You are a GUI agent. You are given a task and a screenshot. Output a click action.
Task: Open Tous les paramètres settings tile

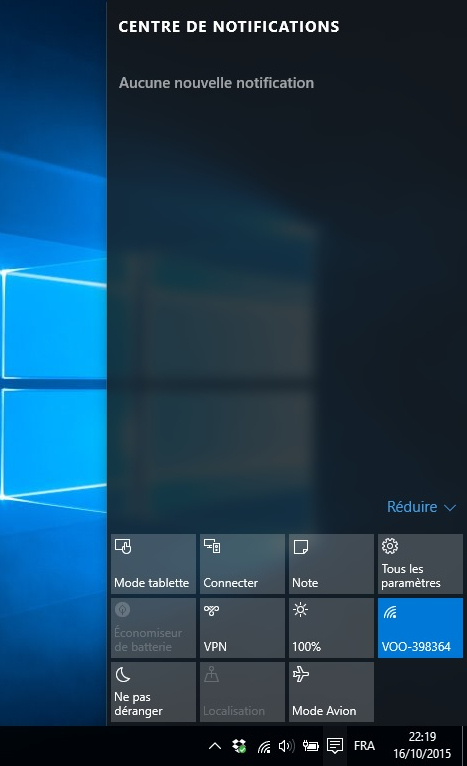(x=420, y=564)
